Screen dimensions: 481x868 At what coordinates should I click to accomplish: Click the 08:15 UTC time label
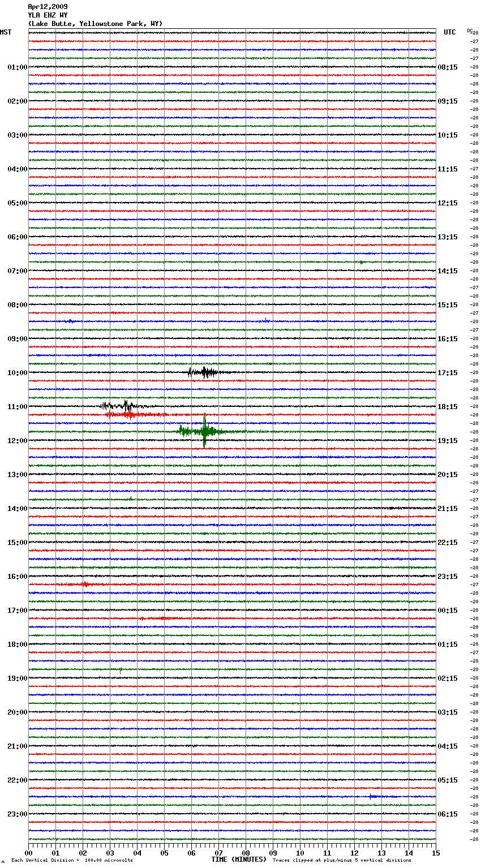(x=448, y=67)
